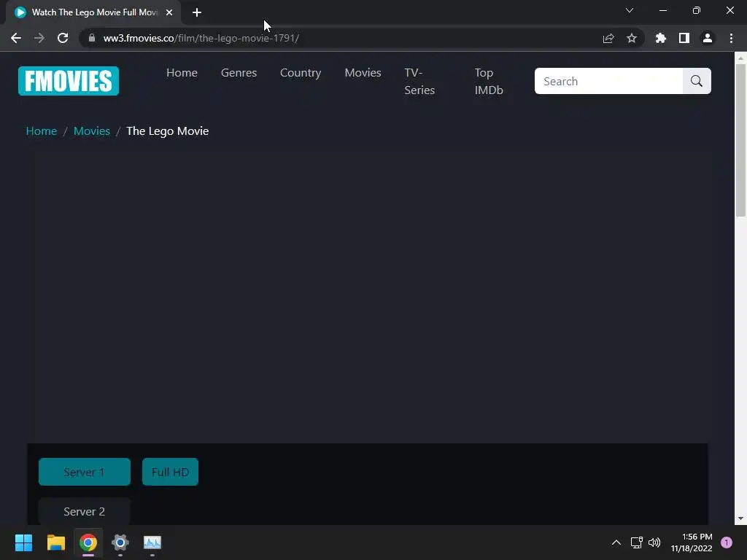Toggle the browser side panel icon
The width and height of the screenshot is (747, 560).
[x=684, y=38]
